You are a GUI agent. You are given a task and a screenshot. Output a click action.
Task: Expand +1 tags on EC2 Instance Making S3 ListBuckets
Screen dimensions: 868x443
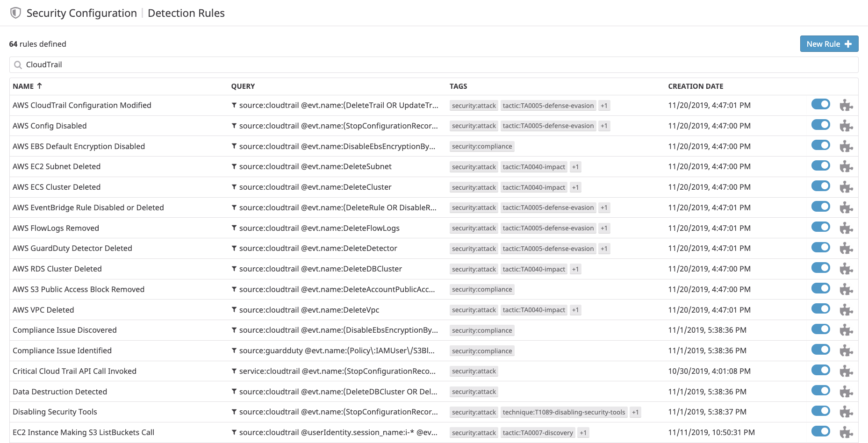tap(583, 433)
